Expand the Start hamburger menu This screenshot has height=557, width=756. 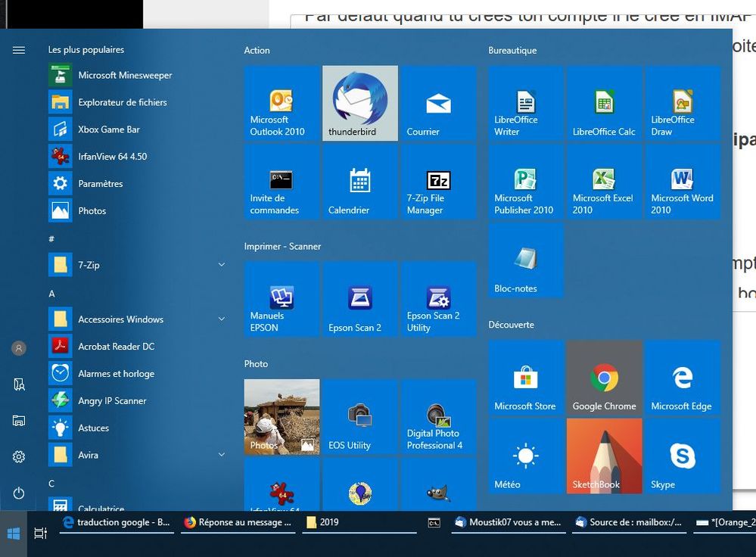coord(19,50)
